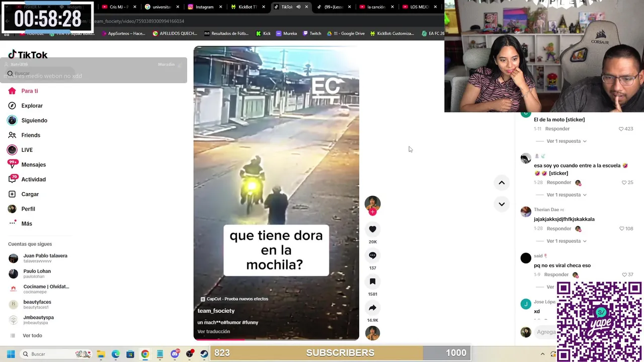Open the Jmbeautyspa account
644x362 pixels.
tap(32, 320)
